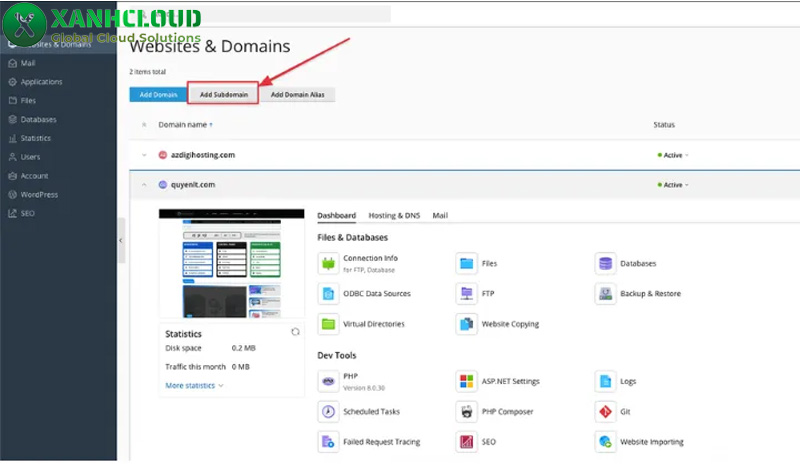The width and height of the screenshot is (800, 464).
Task: Click the Add Domain button
Action: pyautogui.click(x=157, y=95)
